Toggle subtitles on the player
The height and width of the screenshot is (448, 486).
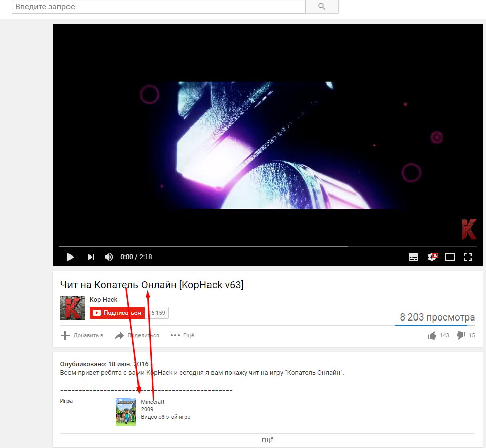tap(413, 257)
